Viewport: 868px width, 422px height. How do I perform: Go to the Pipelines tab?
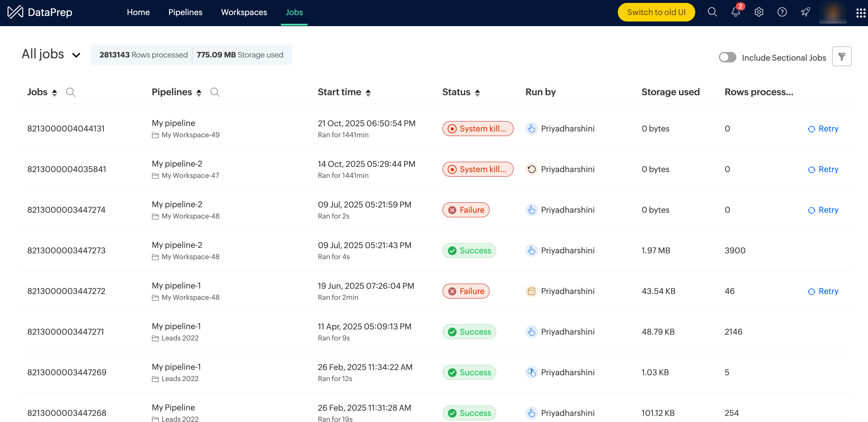(185, 12)
